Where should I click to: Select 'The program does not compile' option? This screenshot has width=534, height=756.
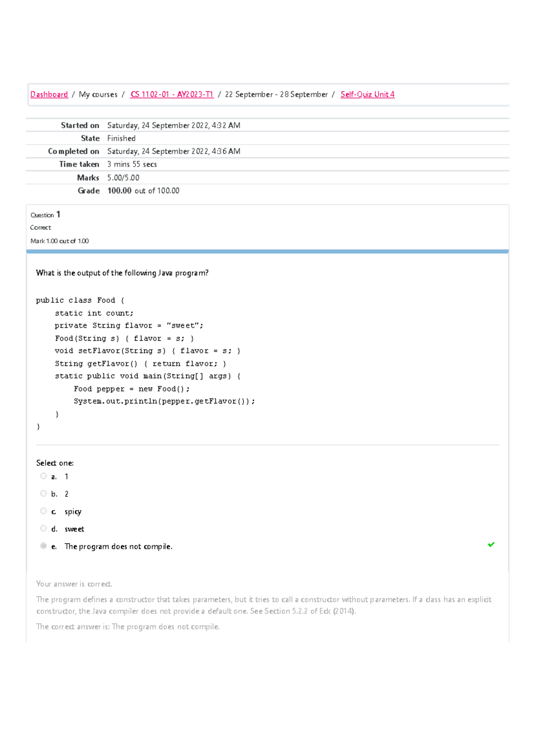[x=118, y=546]
